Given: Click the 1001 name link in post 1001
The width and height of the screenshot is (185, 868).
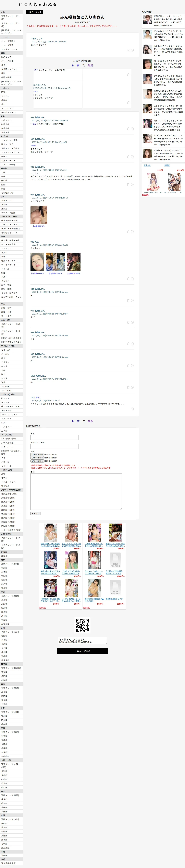Looking at the screenshot, I should [x=38, y=398].
